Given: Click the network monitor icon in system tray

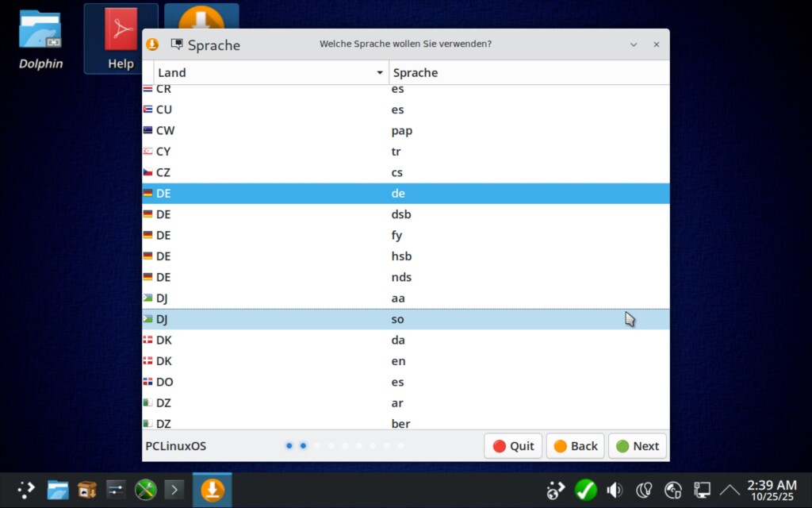Looking at the screenshot, I should point(702,490).
